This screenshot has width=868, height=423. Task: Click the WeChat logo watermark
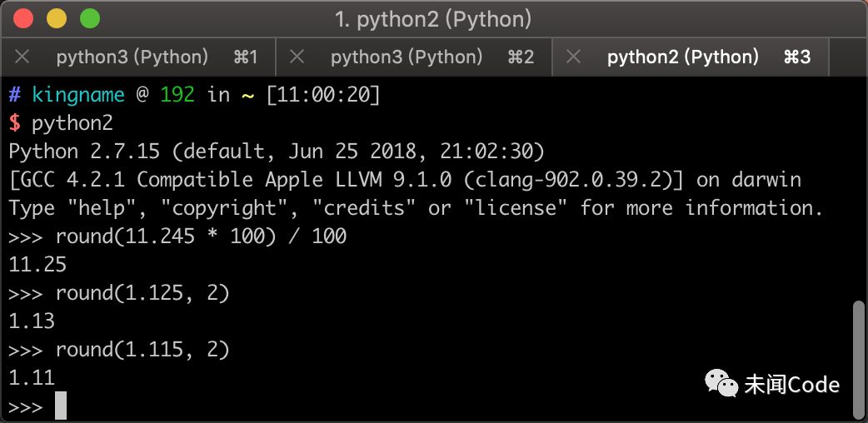[x=721, y=383]
